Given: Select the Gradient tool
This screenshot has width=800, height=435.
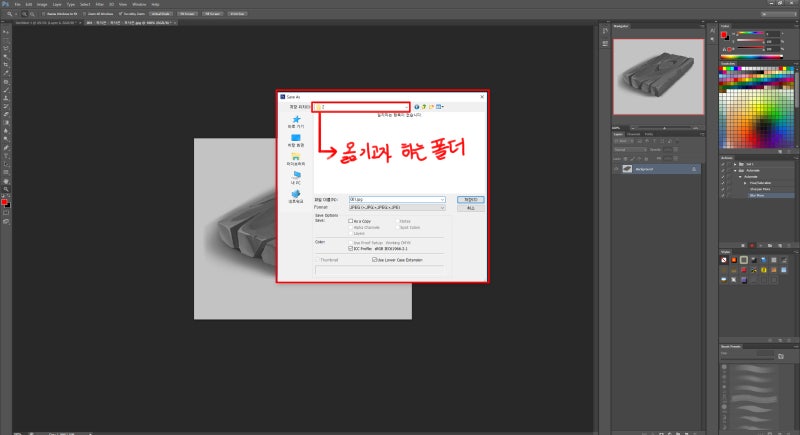Looking at the screenshot, I should click(6, 122).
